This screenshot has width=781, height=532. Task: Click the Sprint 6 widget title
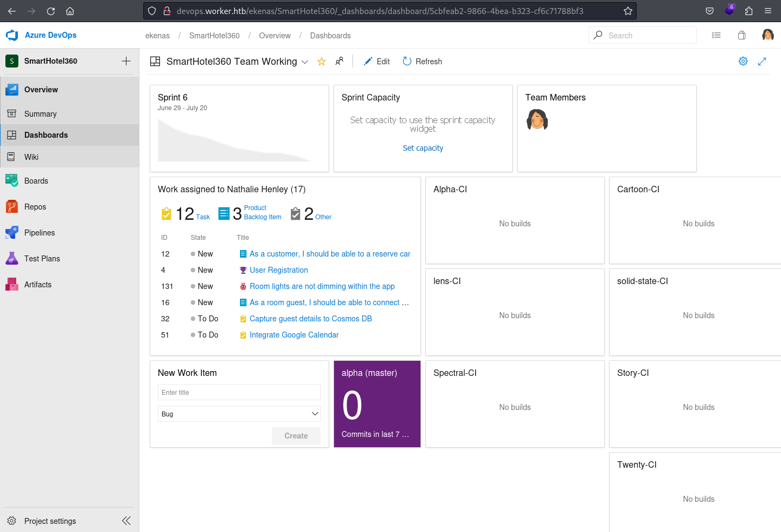(x=172, y=97)
